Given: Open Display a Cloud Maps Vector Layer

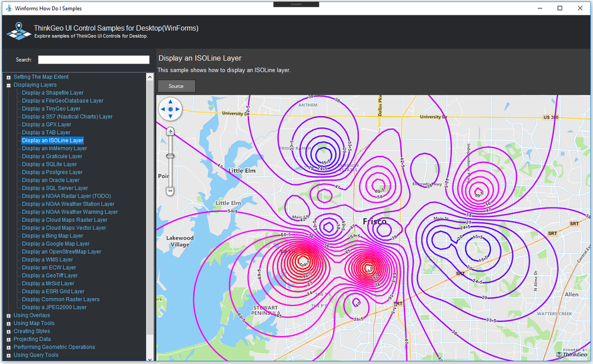Looking at the screenshot, I should point(64,228).
